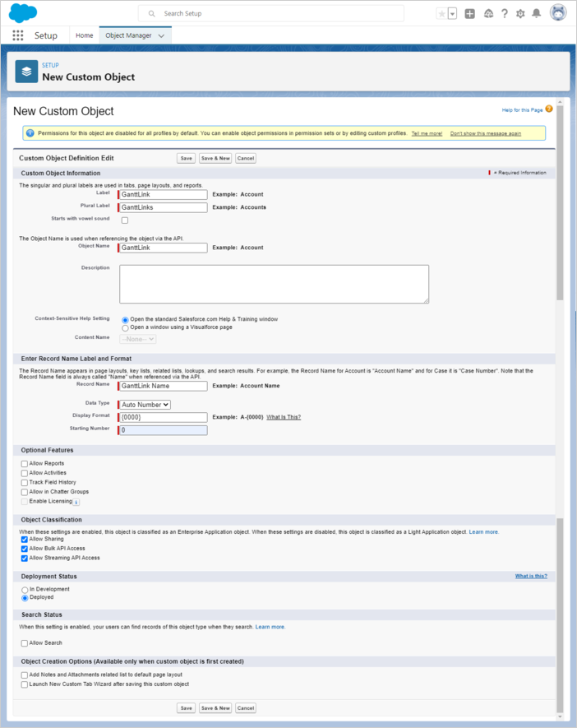
Task: Click the Salesforce cloud logo
Action: [x=23, y=13]
